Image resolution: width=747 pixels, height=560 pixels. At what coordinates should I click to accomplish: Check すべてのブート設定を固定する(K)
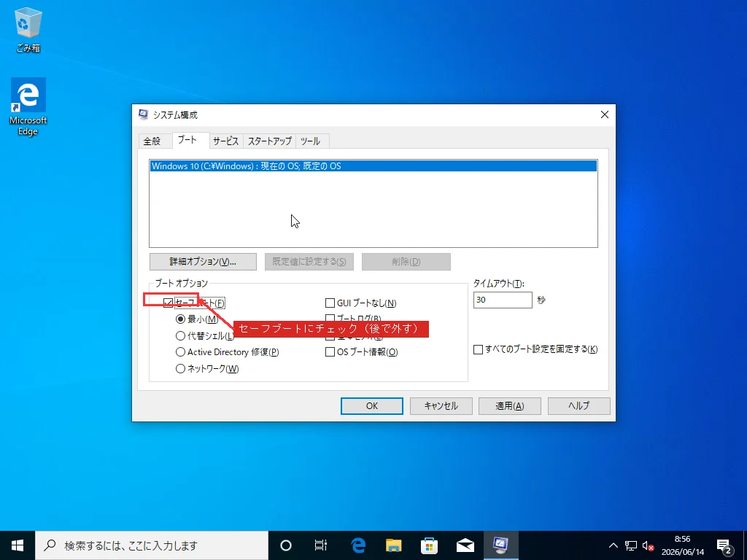tap(479, 349)
